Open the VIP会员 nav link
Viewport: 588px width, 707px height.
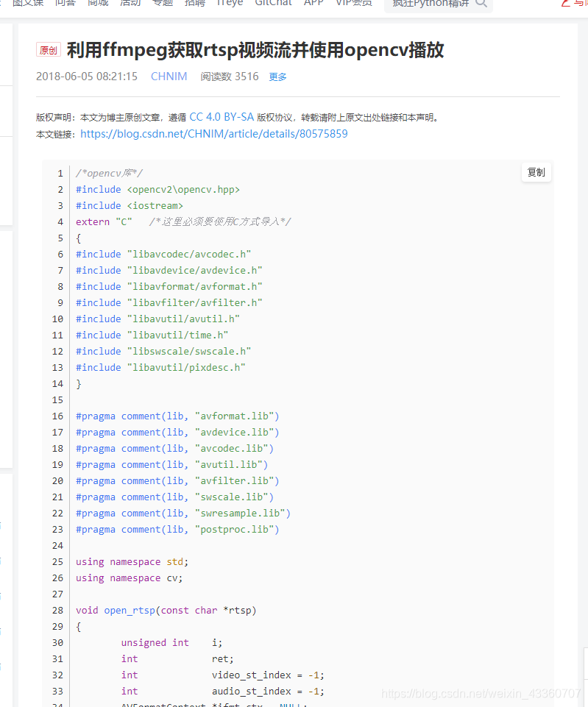(x=354, y=3)
